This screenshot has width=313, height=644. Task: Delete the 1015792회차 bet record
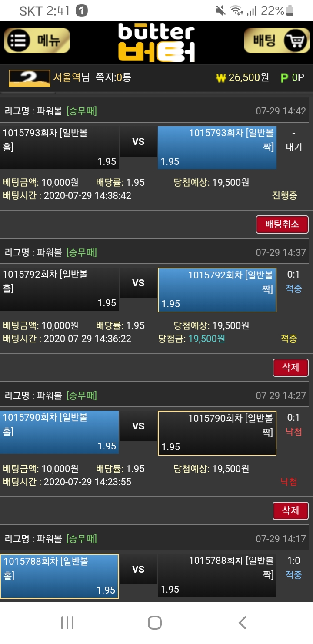click(290, 367)
